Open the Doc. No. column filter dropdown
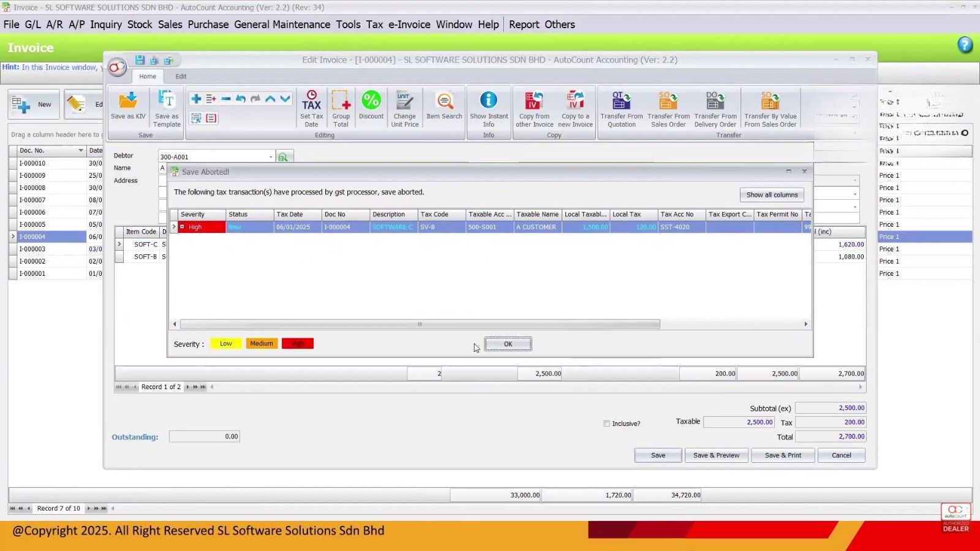The image size is (980, 551). [x=80, y=150]
